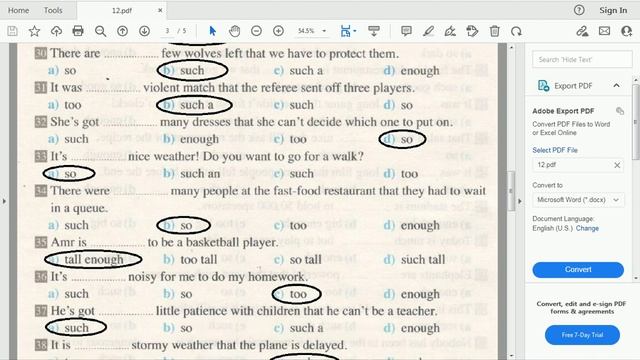The width and height of the screenshot is (640, 360).
Task: Open the zoom level dropdown
Action: pyautogui.click(x=324, y=31)
